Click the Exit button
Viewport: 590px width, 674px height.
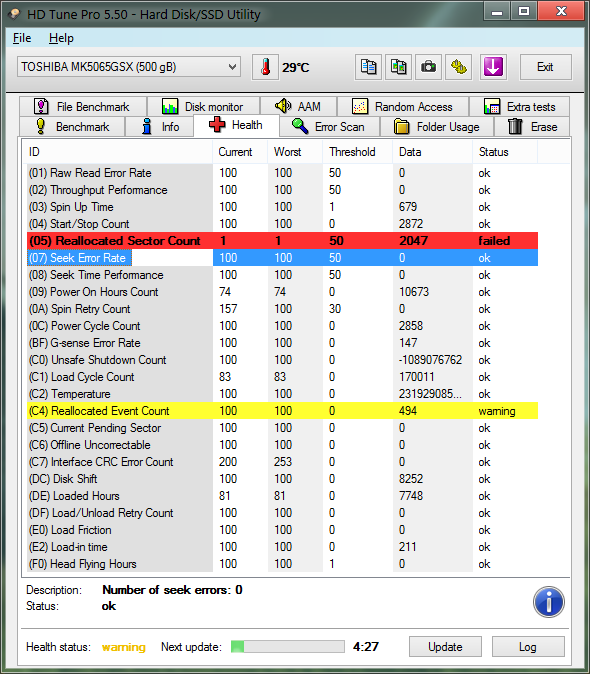pos(546,67)
